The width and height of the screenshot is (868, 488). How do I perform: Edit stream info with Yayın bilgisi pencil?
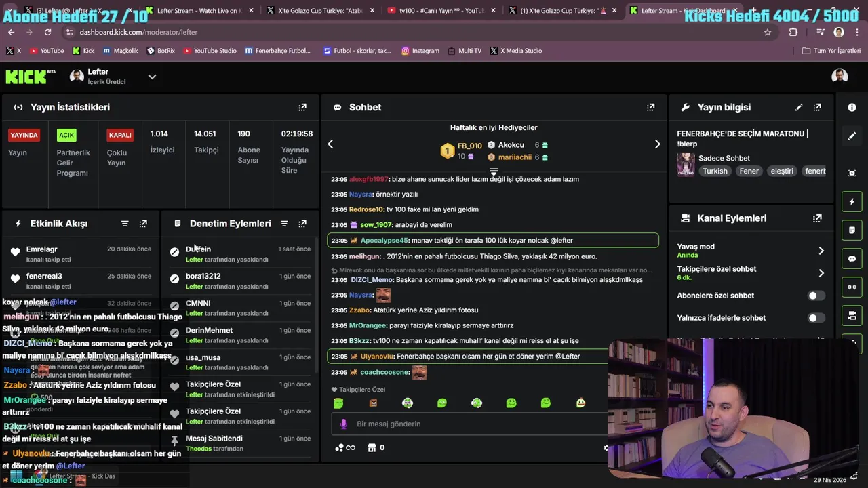[x=799, y=107]
